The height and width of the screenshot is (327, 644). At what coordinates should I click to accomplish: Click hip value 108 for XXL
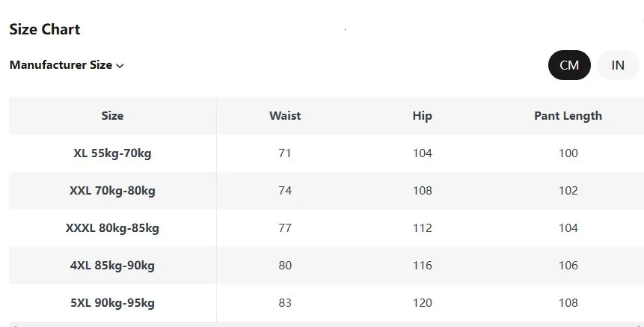[422, 191]
